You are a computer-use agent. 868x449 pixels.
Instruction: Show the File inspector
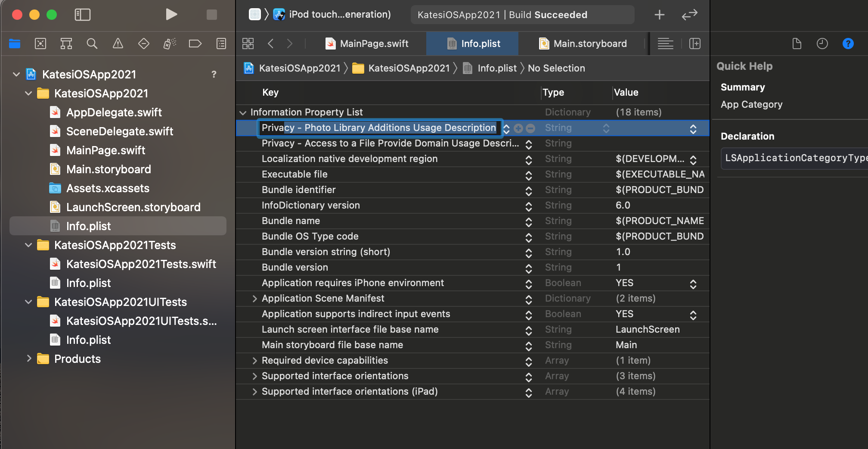pos(797,44)
